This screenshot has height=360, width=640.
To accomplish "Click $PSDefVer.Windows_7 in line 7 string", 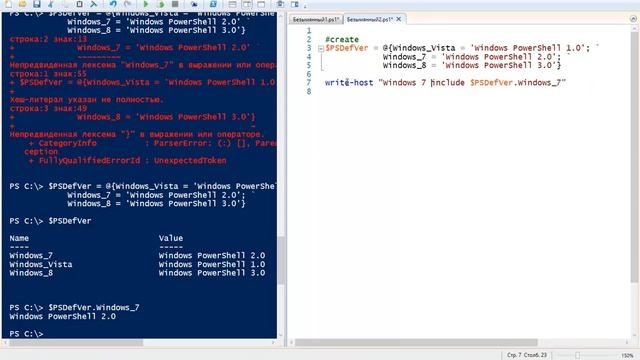I will (516, 82).
